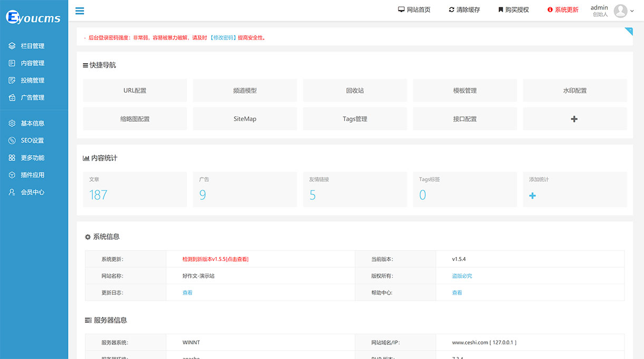Viewport: 644px width, 359px height.
Task: Click the SEO设置 icon in sidebar
Action: click(12, 141)
